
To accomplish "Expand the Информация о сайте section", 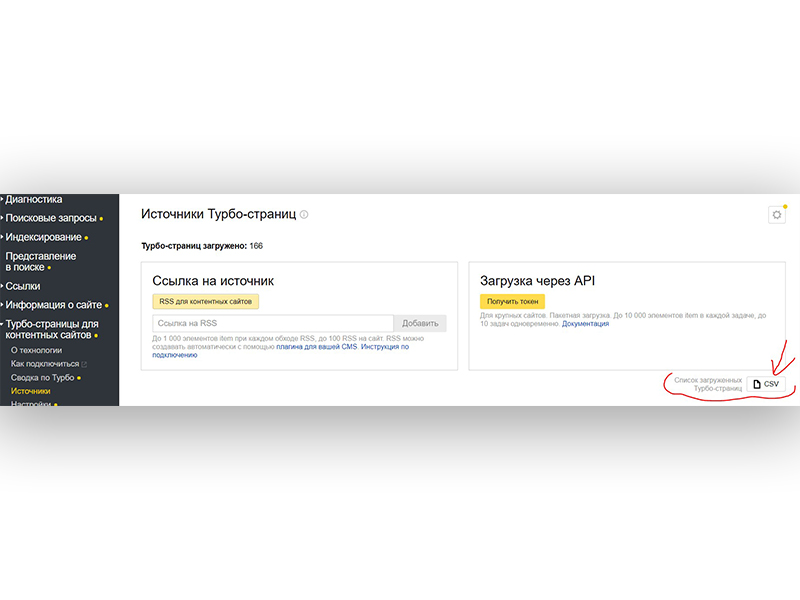I will pyautogui.click(x=54, y=305).
